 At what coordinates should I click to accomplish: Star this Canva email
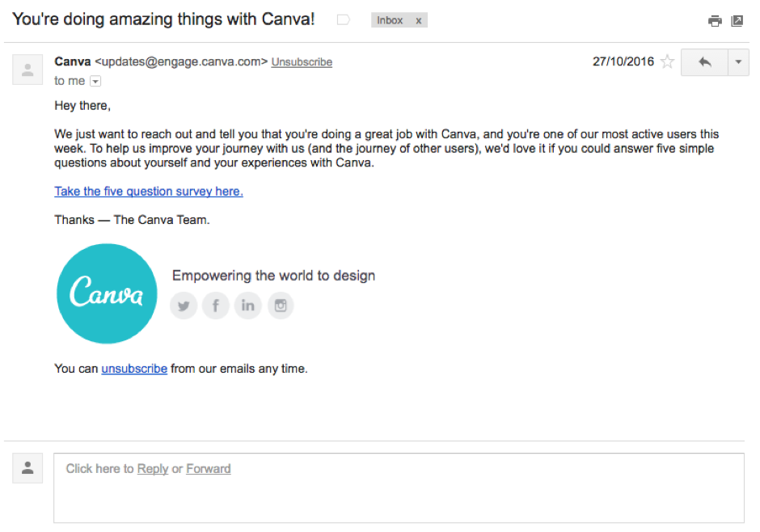[x=667, y=62]
